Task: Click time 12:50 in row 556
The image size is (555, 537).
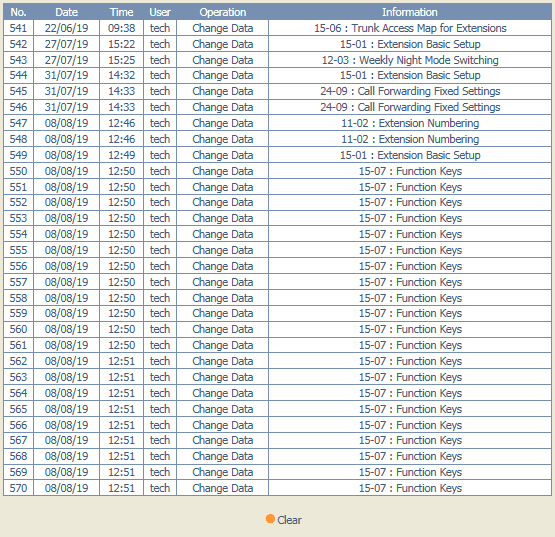Action: click(x=121, y=266)
